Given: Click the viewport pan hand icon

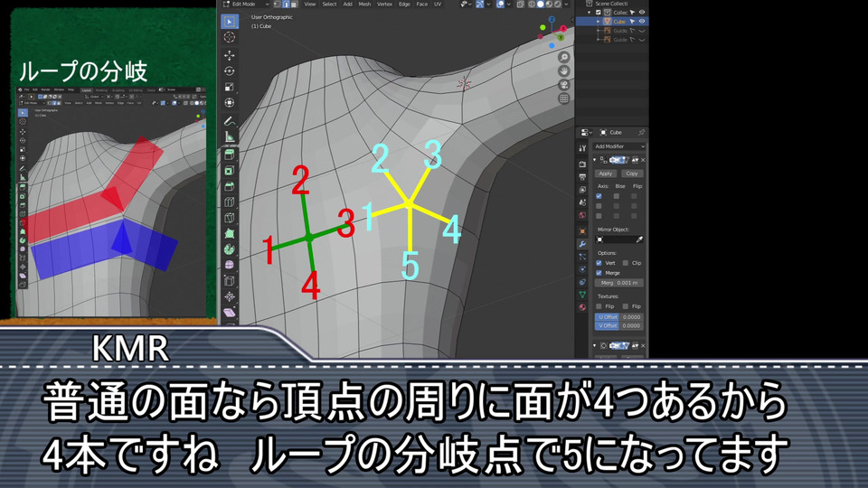Looking at the screenshot, I should pos(563,71).
